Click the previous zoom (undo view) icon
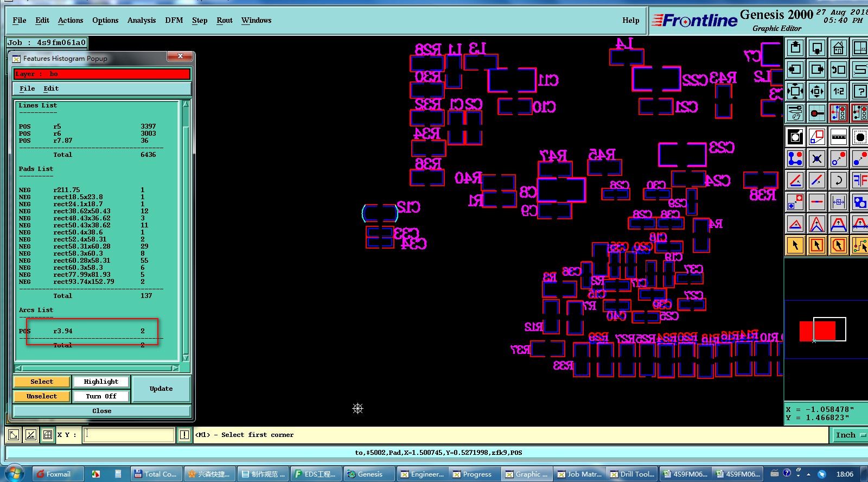 [838, 69]
